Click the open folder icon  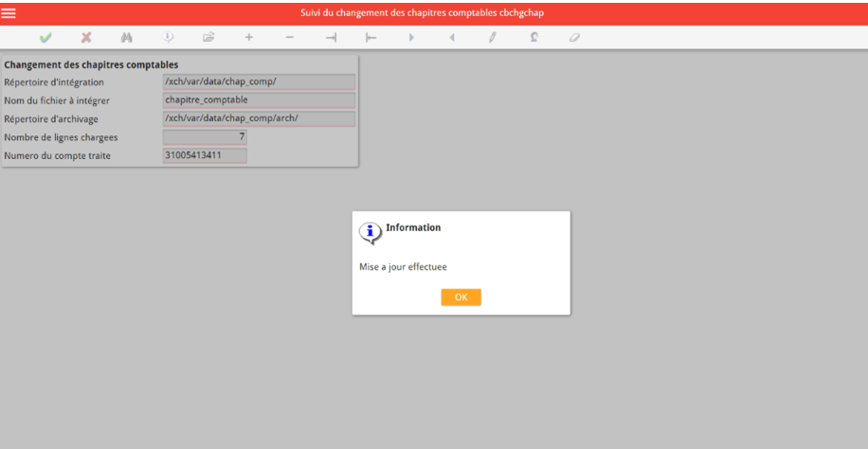(x=208, y=38)
